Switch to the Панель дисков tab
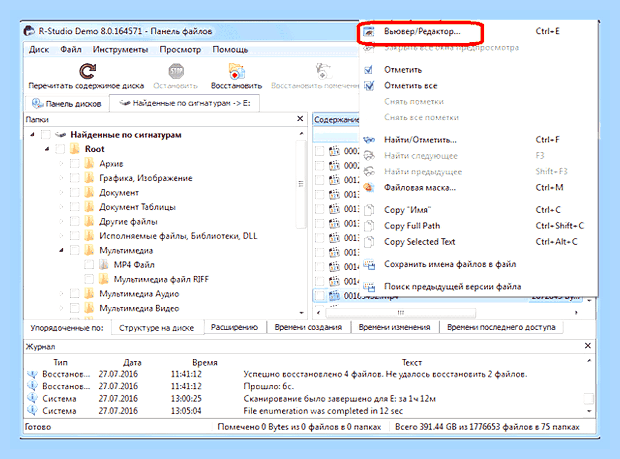 click(67, 104)
